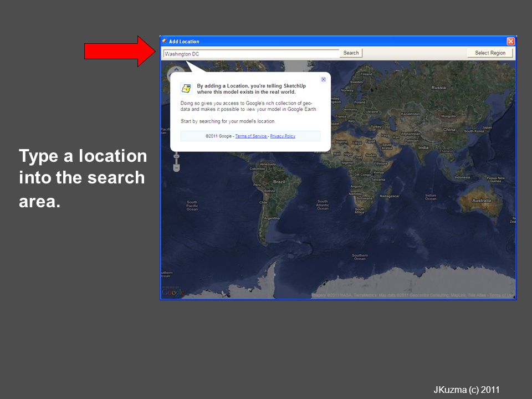The image size is (532, 399).
Task: Click the Argentina label on the map
Action: (x=272, y=218)
